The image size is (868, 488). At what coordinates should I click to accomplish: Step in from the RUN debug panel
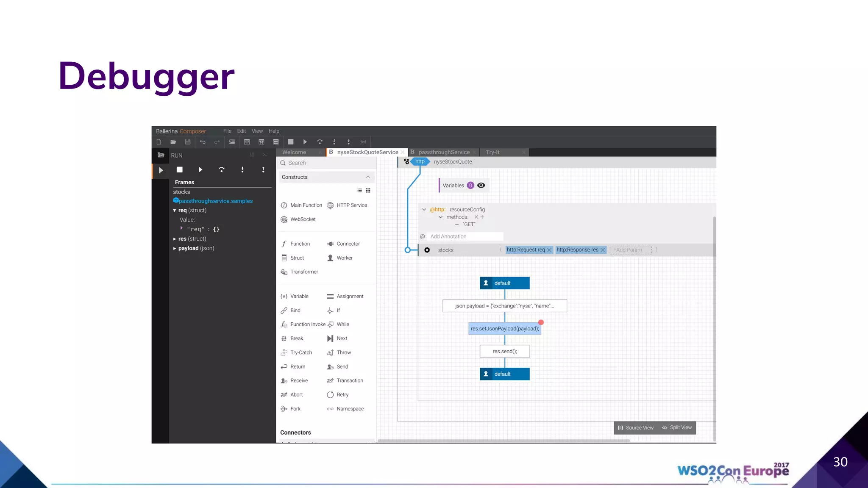242,169
